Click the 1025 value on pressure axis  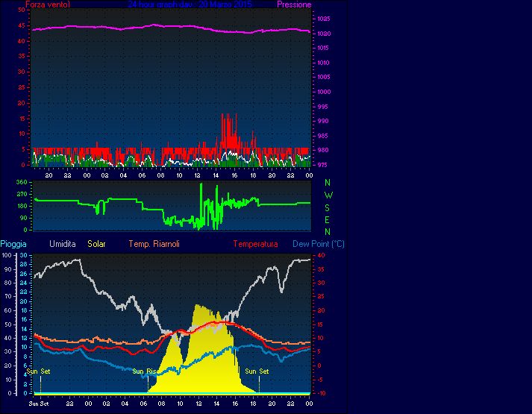point(322,19)
